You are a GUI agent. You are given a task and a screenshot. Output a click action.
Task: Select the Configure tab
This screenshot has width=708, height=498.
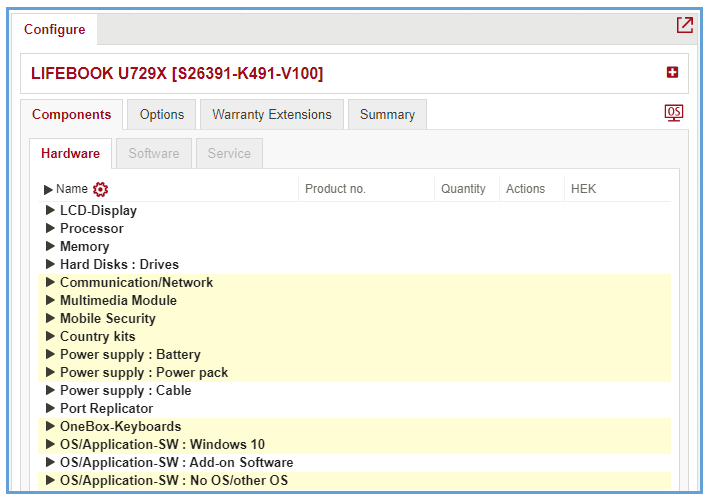pos(54,29)
